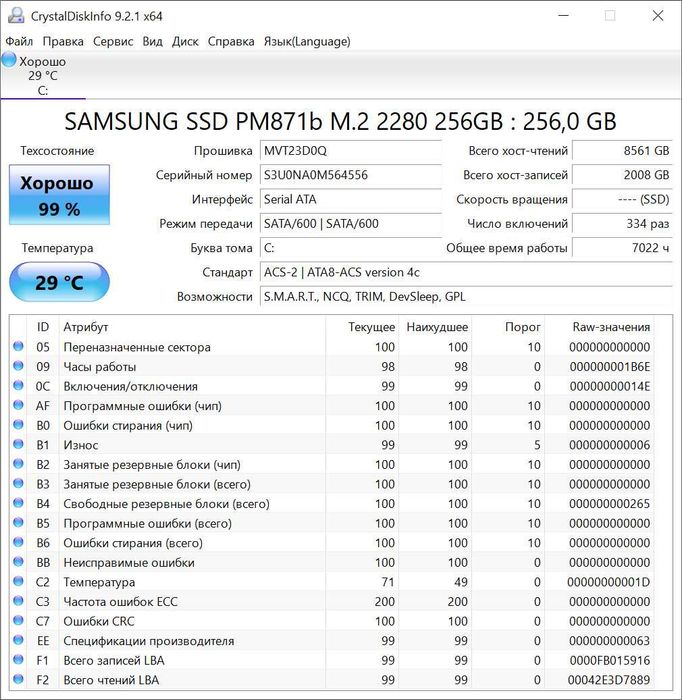Click the status dot for attribute BB
The image size is (682, 700).
pos(18,562)
